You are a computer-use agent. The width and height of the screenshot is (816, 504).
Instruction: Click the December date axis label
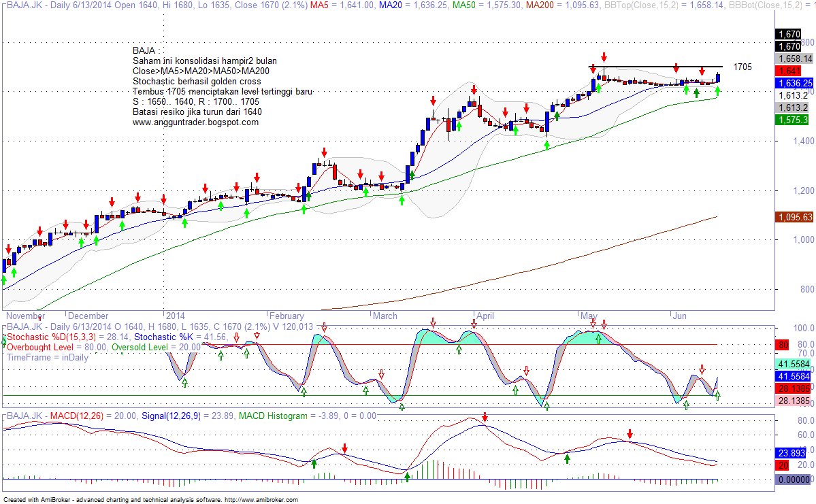[x=88, y=316]
